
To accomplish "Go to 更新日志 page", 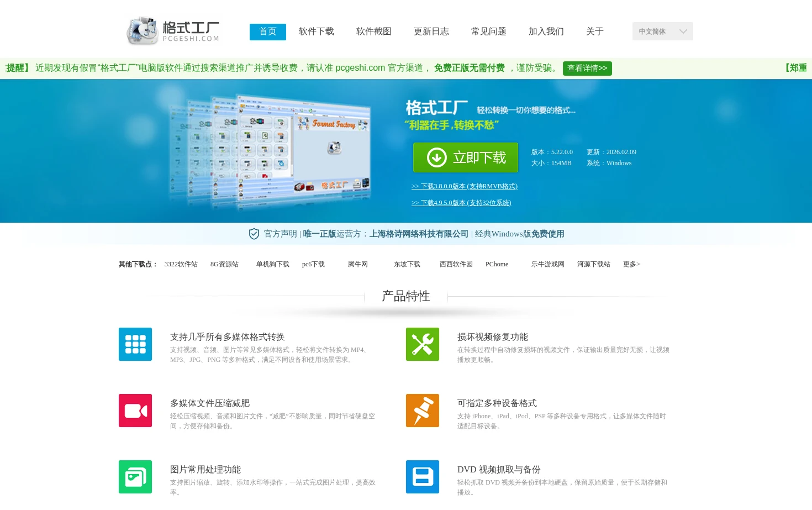I will pos(431,31).
